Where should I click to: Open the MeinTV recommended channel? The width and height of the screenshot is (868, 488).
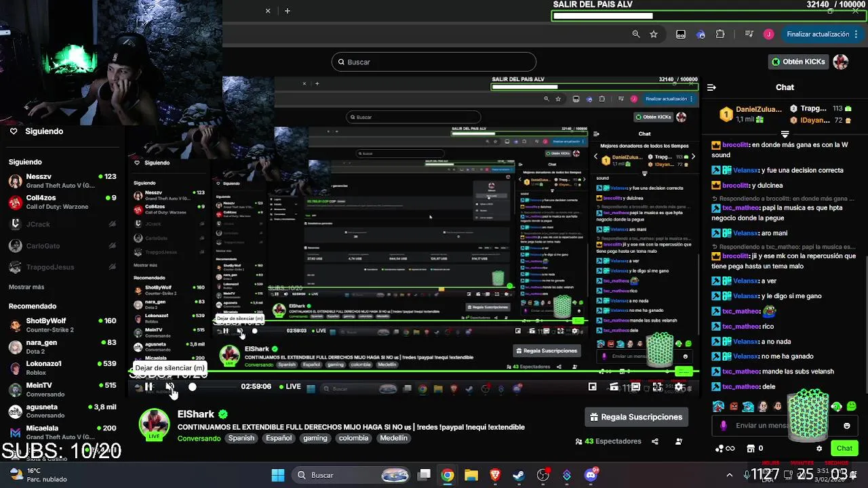(x=62, y=389)
